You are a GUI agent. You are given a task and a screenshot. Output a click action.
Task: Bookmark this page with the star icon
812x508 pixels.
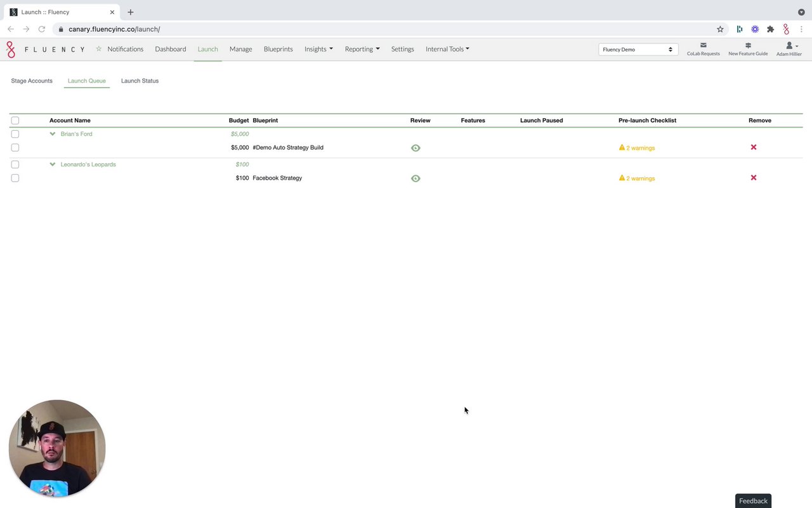(x=720, y=29)
